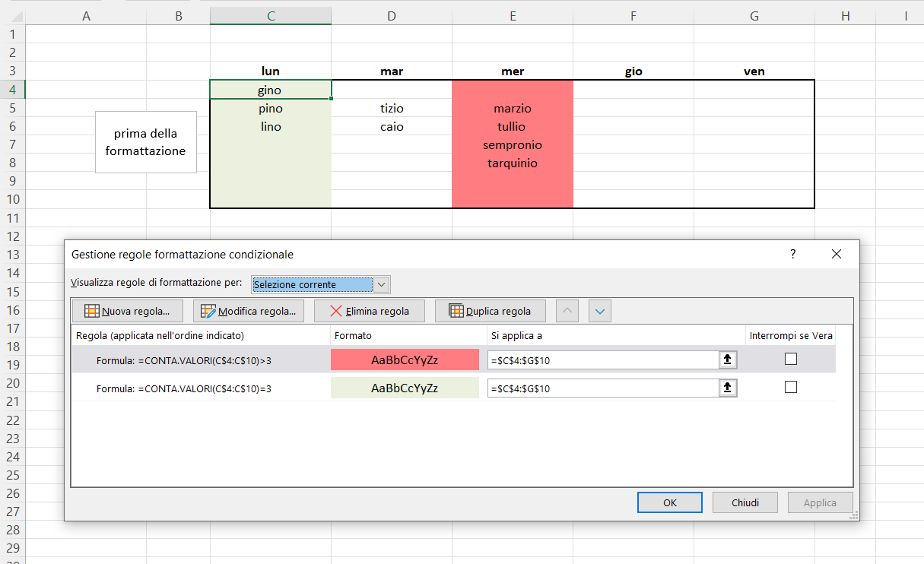The width and height of the screenshot is (924, 564).
Task: Click the cell containing tizio
Action: tap(392, 108)
